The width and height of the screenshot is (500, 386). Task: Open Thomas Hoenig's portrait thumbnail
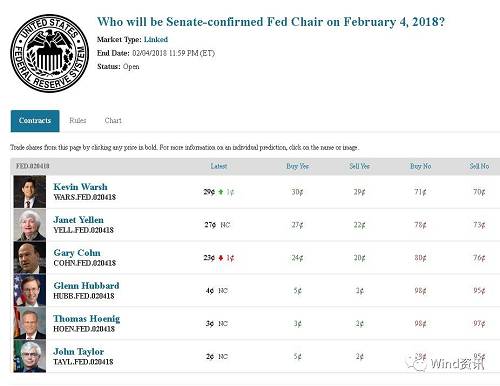[x=30, y=323]
